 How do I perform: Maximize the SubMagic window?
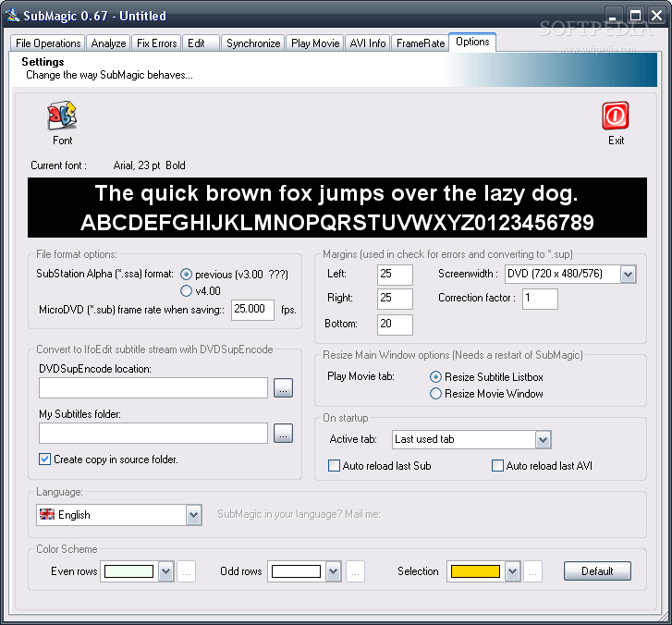click(x=635, y=16)
